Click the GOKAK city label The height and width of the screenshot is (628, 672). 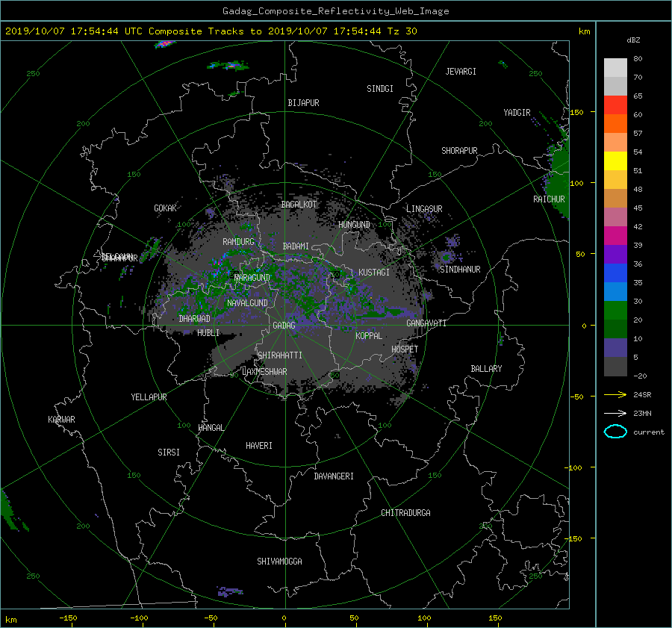click(x=165, y=208)
